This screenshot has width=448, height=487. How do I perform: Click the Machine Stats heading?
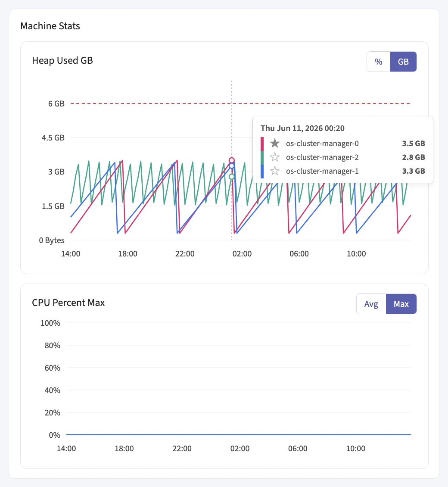click(x=50, y=26)
